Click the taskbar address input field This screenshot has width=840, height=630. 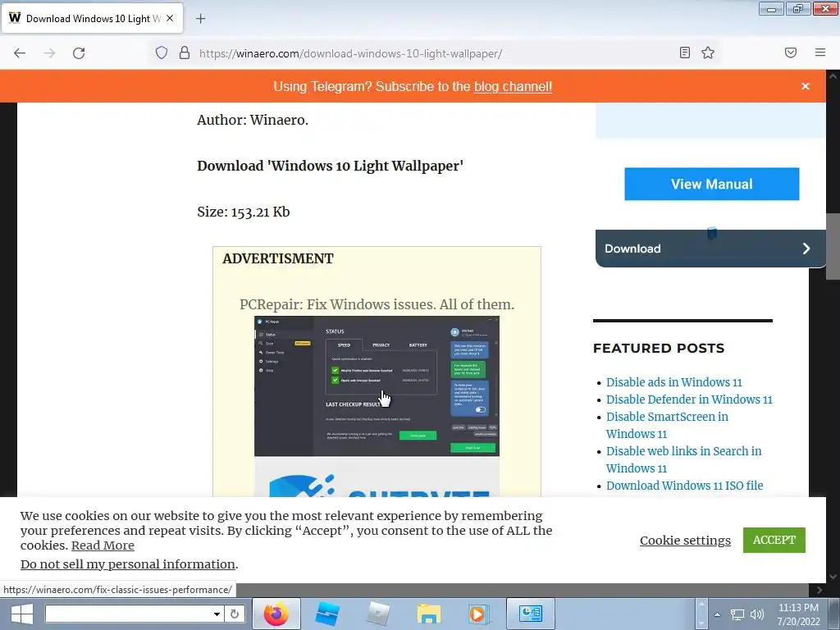click(128, 614)
